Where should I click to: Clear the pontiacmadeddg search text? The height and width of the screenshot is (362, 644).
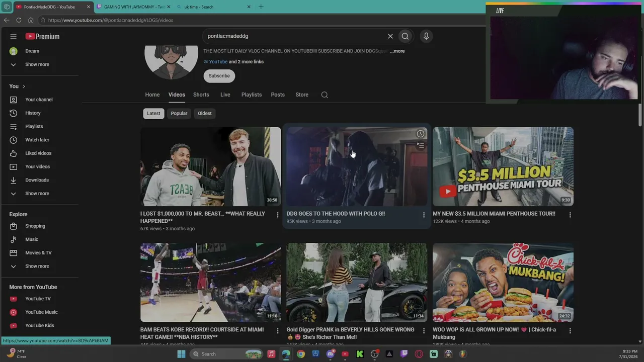[x=390, y=36]
